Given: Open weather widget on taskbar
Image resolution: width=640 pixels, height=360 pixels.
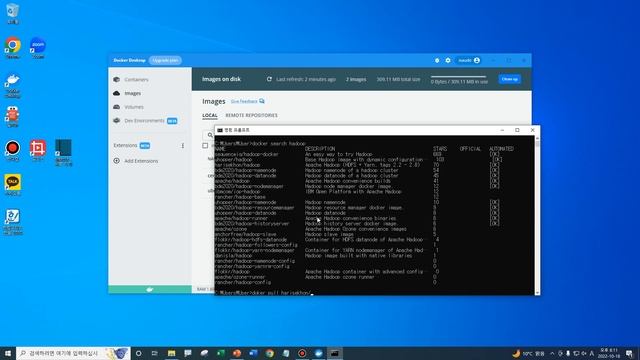Looking at the screenshot, I should 529,353.
